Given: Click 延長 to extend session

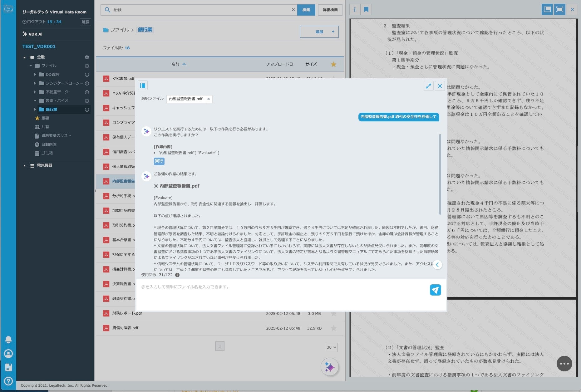Looking at the screenshot, I should pyautogui.click(x=85, y=22).
